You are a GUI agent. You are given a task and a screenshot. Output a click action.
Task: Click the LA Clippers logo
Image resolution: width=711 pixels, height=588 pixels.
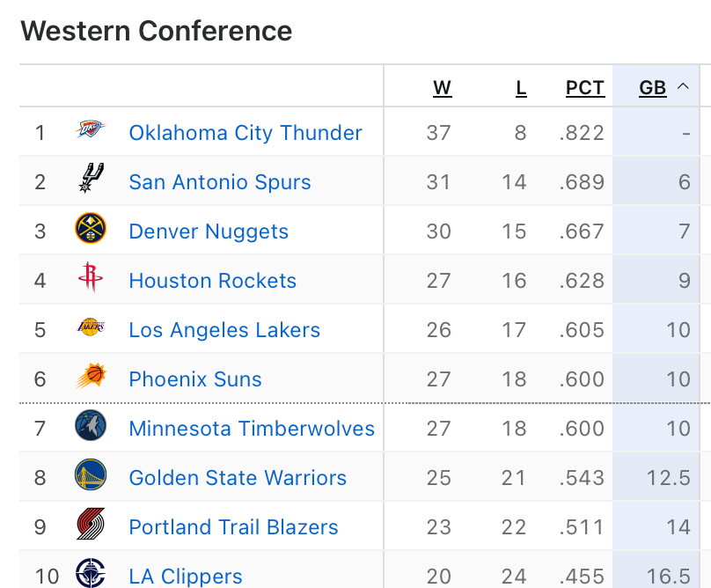91,574
